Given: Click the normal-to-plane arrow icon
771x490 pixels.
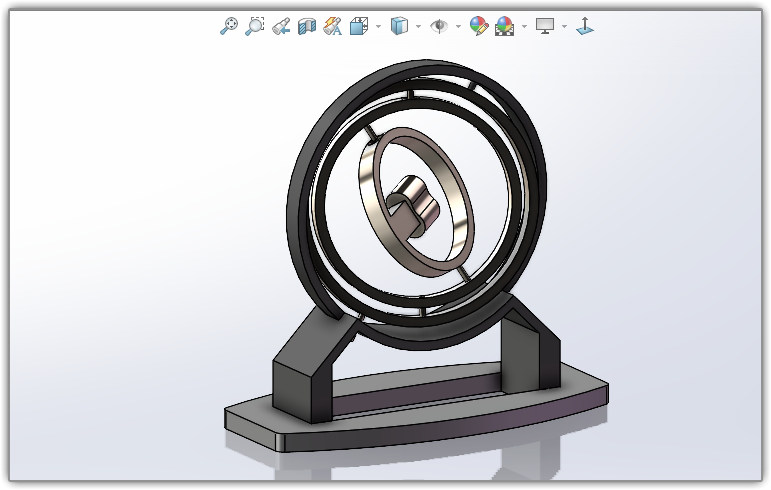Looking at the screenshot, I should (x=585, y=26).
